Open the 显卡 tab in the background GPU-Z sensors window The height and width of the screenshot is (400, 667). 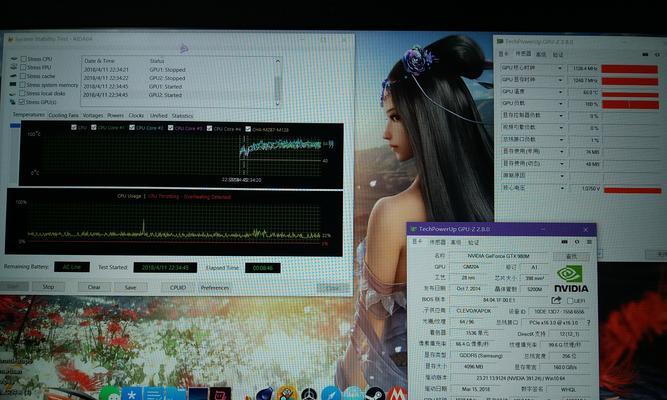[503, 54]
